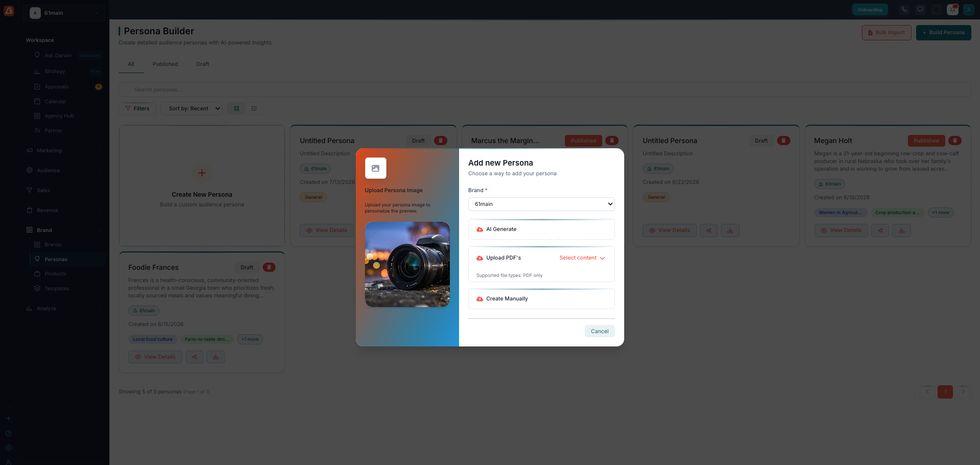The image size is (980, 465).
Task: Click the Build Persona button
Action: (x=944, y=33)
